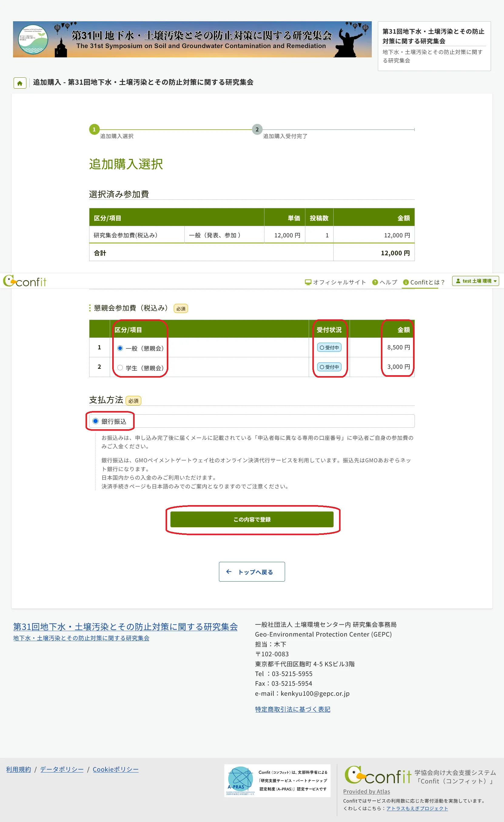Screen dimensions: 504x822
Task: Click the symposium header banner image
Action: click(x=192, y=39)
